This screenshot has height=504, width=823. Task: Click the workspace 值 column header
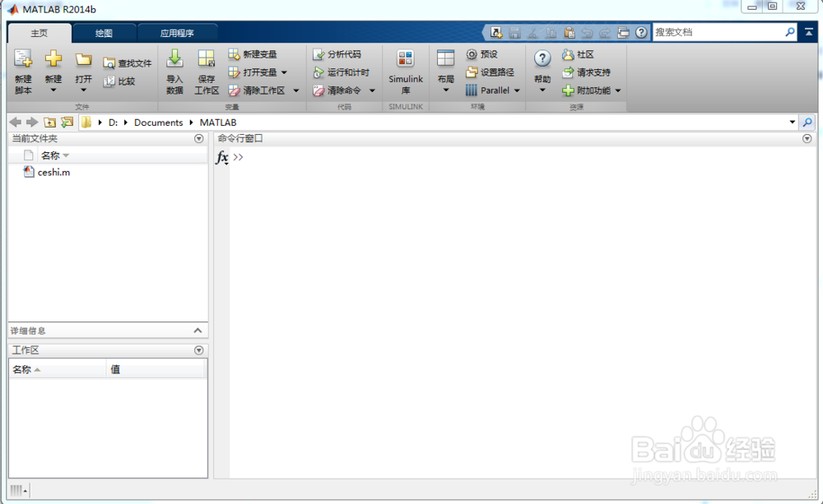(156, 370)
